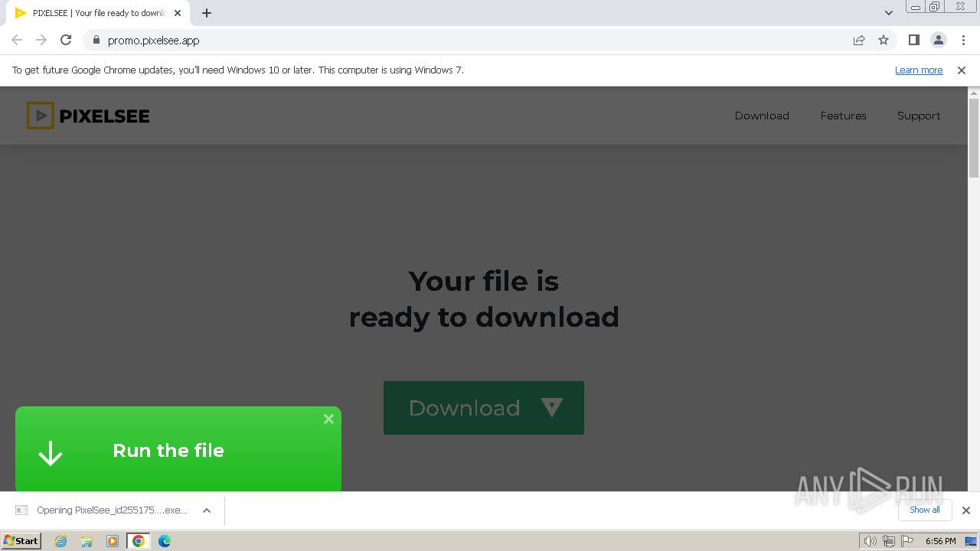Open the Download nav item
Image resolution: width=980 pixels, height=551 pixels.
pos(762,116)
